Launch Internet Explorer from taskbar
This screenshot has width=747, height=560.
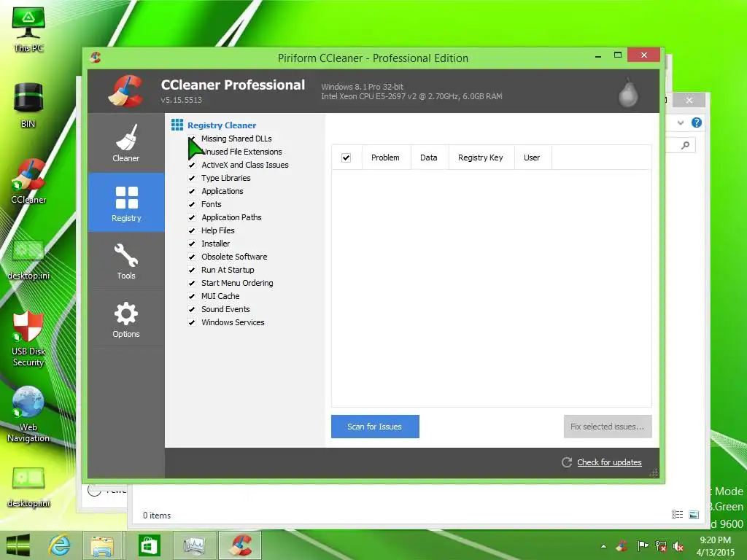point(60,545)
